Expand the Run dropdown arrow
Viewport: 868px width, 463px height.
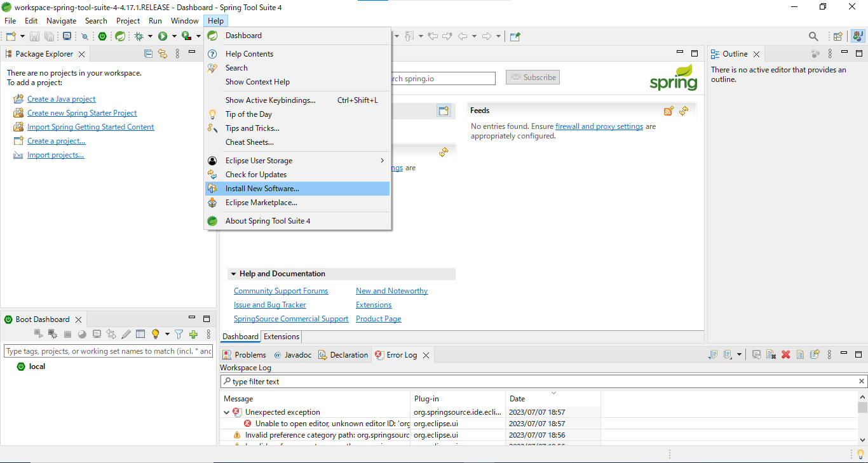point(173,36)
